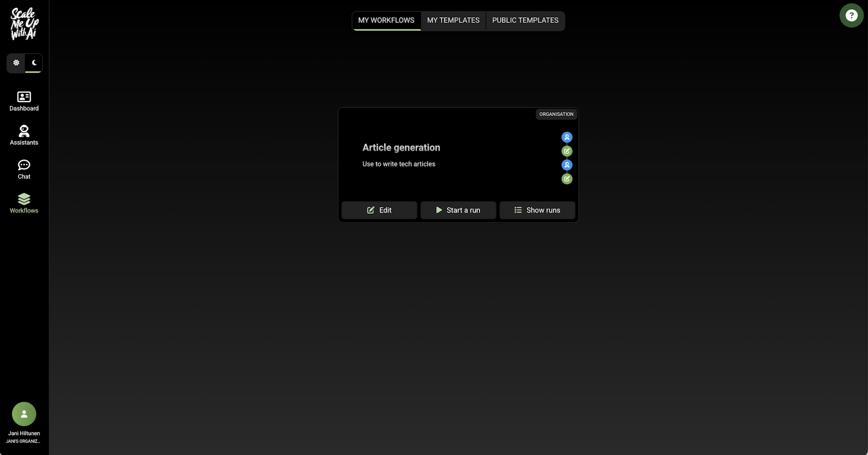This screenshot has height=455, width=868.
Task: Edit the Article generation workflow
Action: point(379,210)
